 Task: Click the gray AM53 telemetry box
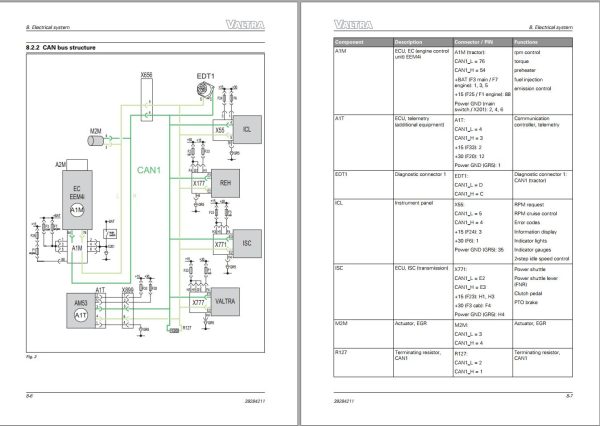pos(81,311)
